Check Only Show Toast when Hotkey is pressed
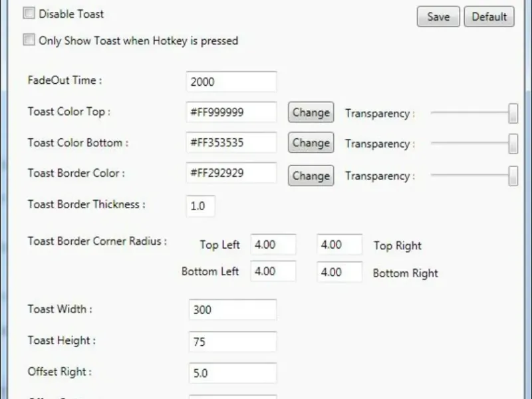Viewport: 532px width, 399px height. pos(29,40)
